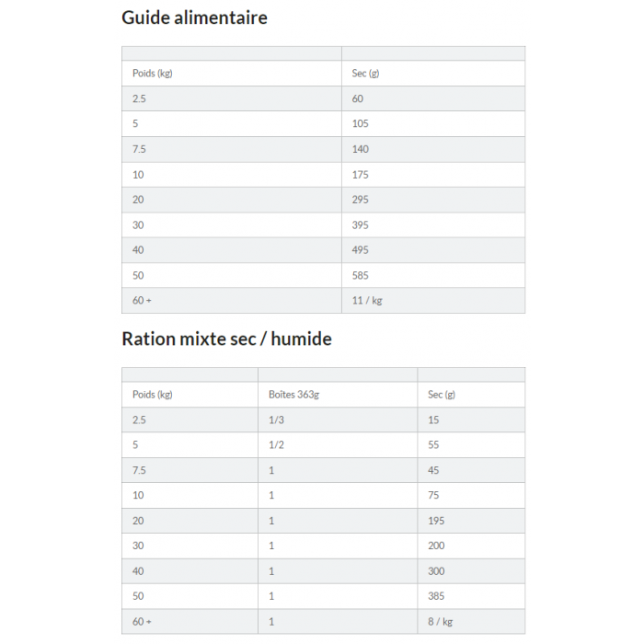Click the "Ration mixte sec / humide" heading

(x=226, y=339)
